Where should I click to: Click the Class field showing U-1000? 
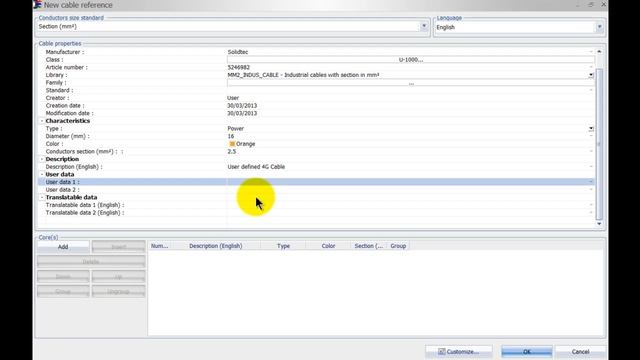411,60
